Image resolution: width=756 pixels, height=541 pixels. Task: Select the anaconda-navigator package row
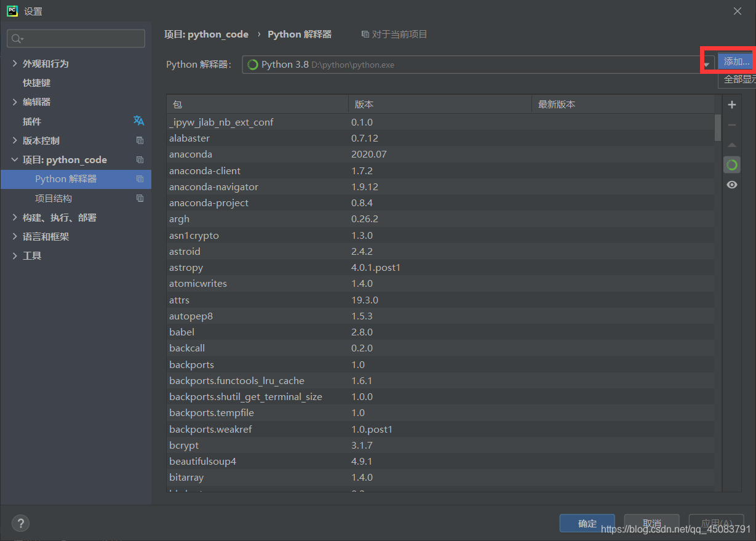point(440,186)
